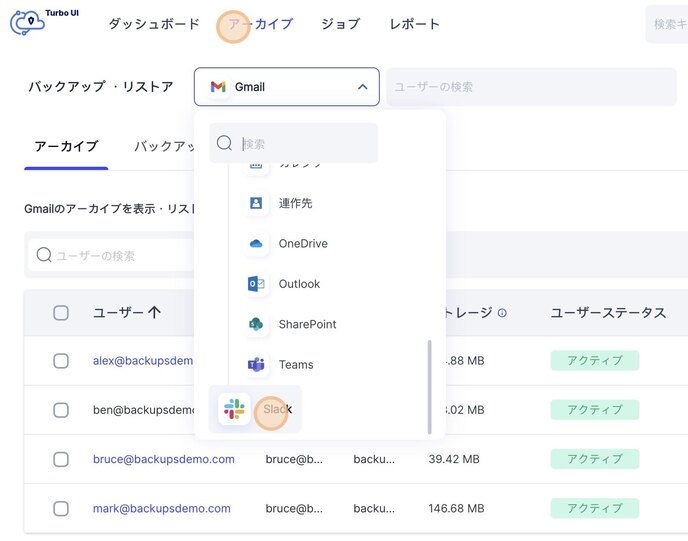Viewport: 688px width, 541px height.
Task: Select Teams from service list
Action: pos(296,365)
